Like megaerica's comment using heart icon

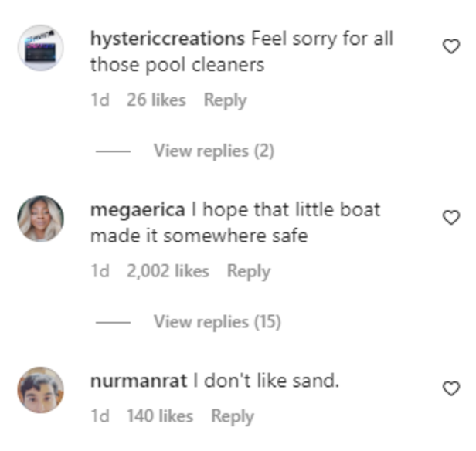(450, 218)
